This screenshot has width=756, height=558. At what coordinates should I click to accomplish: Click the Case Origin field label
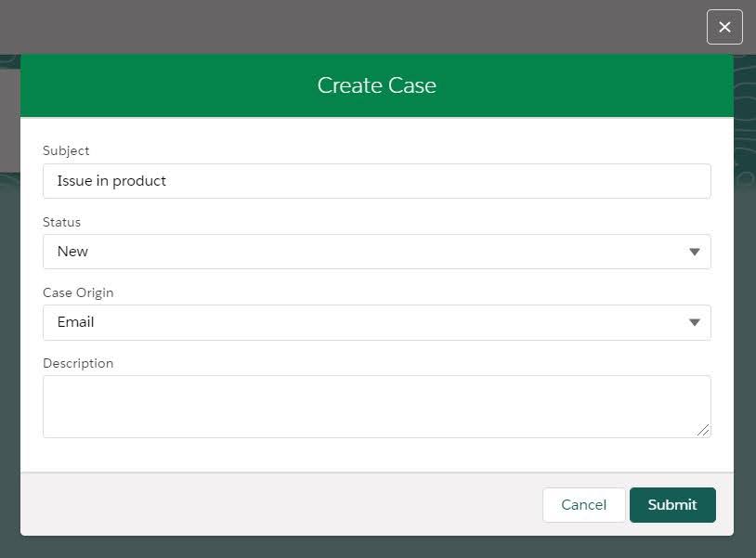78,292
